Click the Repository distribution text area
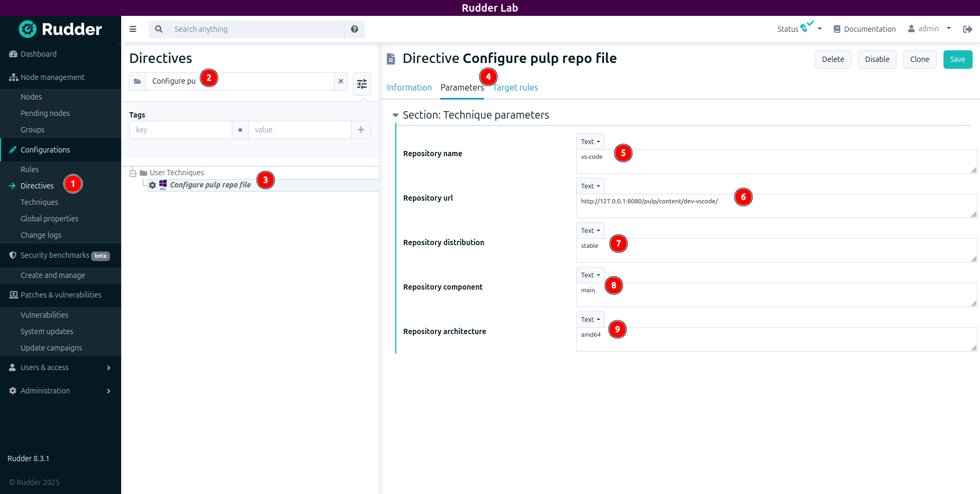The height and width of the screenshot is (494, 980). [x=776, y=250]
